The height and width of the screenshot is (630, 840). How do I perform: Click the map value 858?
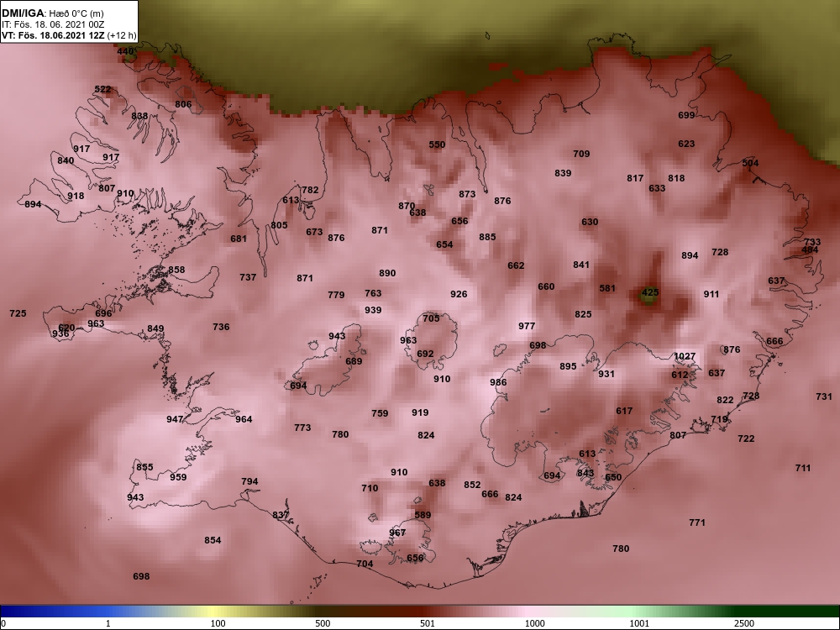pyautogui.click(x=176, y=270)
